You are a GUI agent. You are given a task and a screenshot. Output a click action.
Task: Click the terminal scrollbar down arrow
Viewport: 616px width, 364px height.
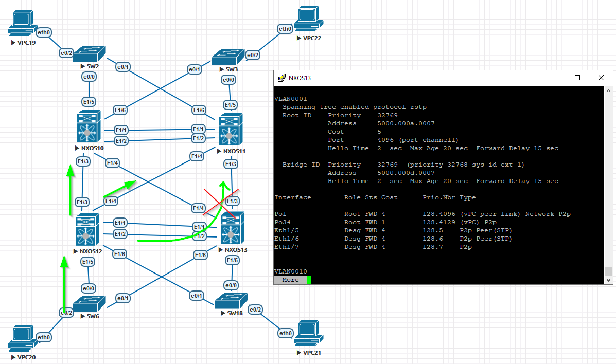[x=609, y=280]
